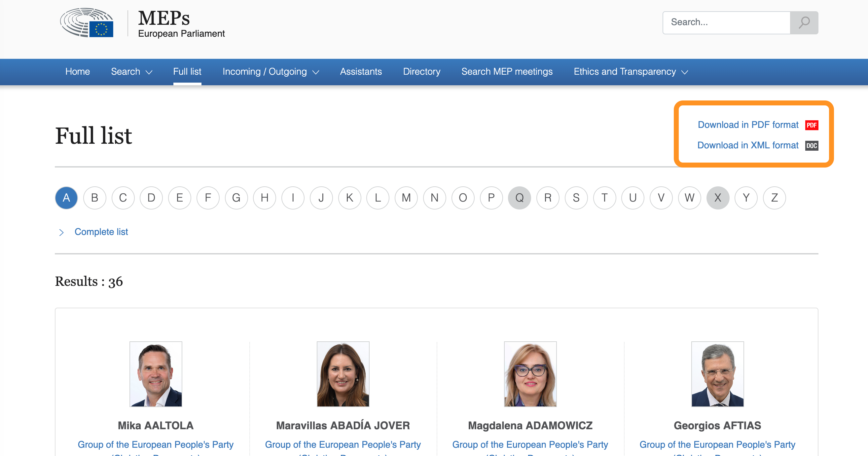Filter the list by letter M
Viewport: 868px width, 456px height.
click(x=406, y=198)
